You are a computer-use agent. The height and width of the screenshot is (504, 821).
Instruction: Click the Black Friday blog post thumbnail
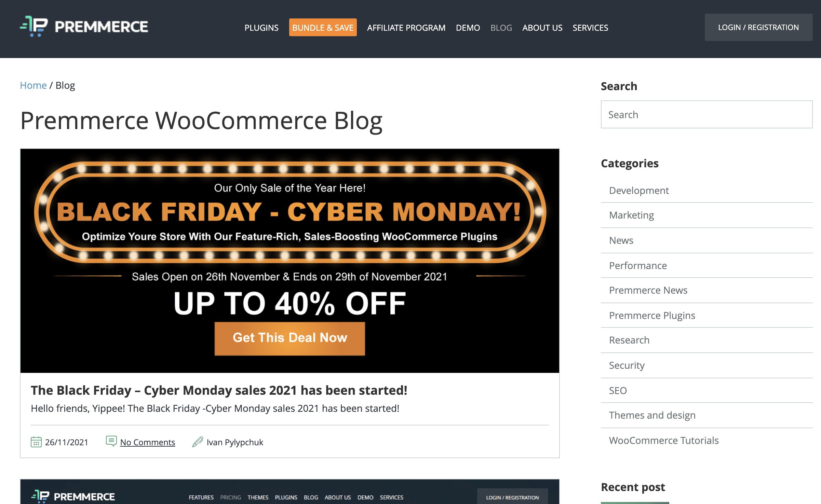coord(290,260)
